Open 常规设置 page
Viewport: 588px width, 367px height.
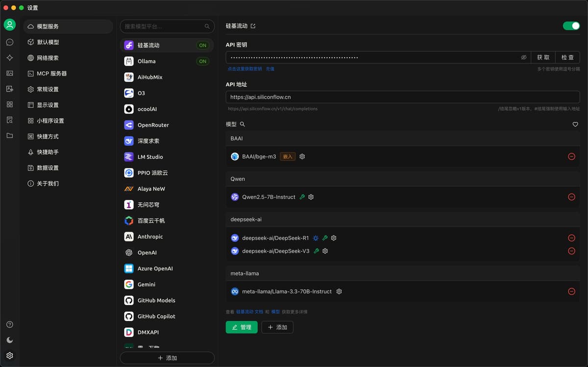coord(68,89)
